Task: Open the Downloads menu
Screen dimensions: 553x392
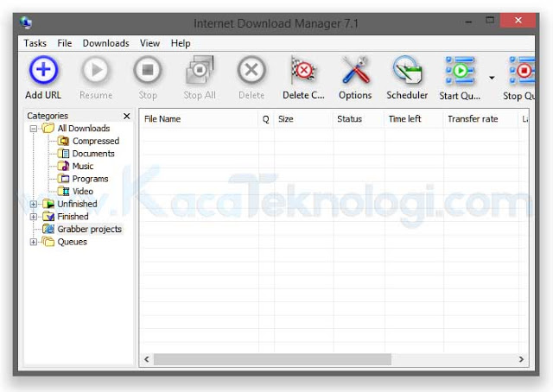Action: click(x=105, y=43)
